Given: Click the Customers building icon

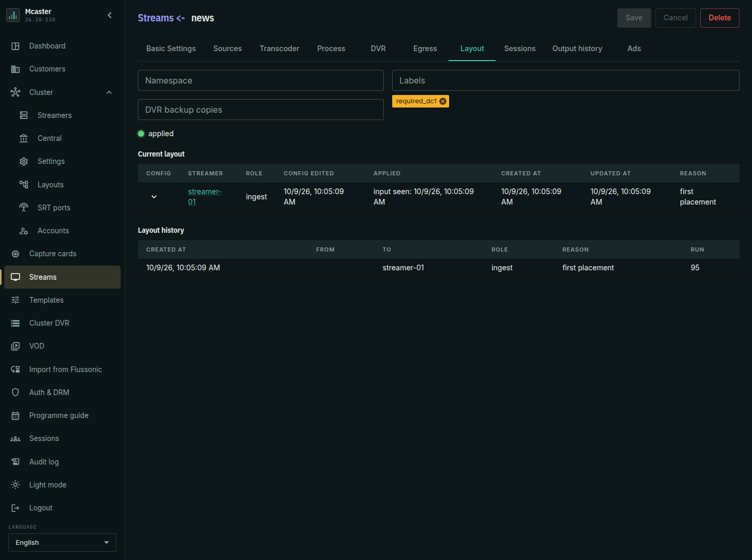Looking at the screenshot, I should coord(16,69).
